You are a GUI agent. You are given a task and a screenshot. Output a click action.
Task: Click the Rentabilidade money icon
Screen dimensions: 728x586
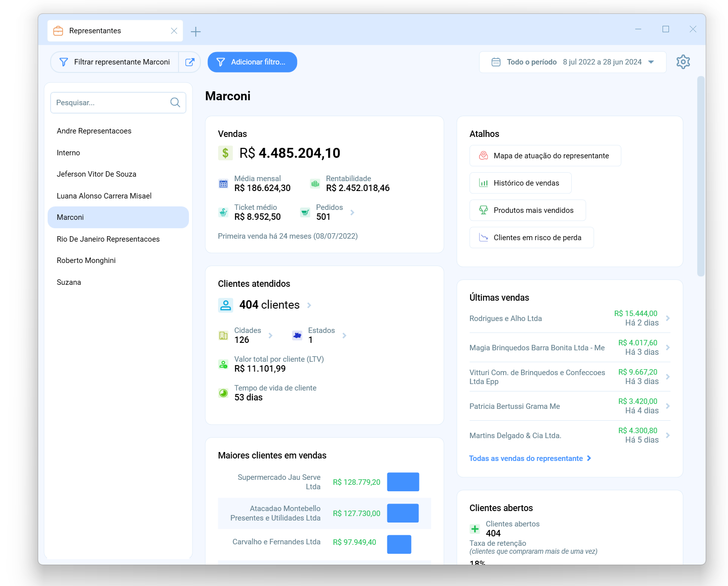click(315, 184)
